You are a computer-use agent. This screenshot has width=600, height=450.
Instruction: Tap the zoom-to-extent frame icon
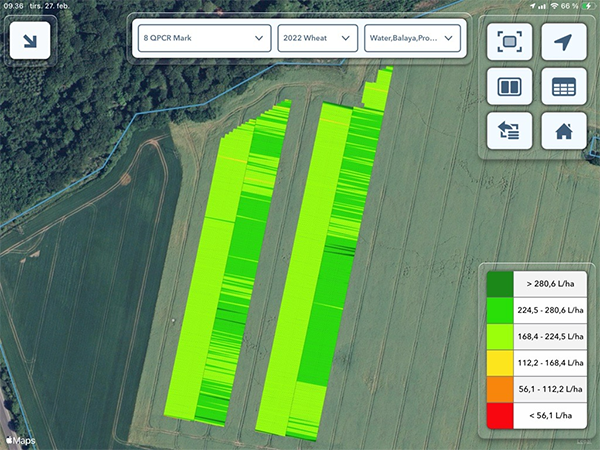point(509,41)
